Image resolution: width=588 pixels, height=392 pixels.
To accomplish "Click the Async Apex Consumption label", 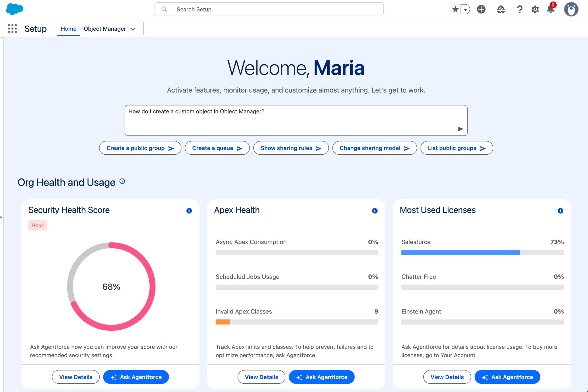I will pyautogui.click(x=251, y=242).
